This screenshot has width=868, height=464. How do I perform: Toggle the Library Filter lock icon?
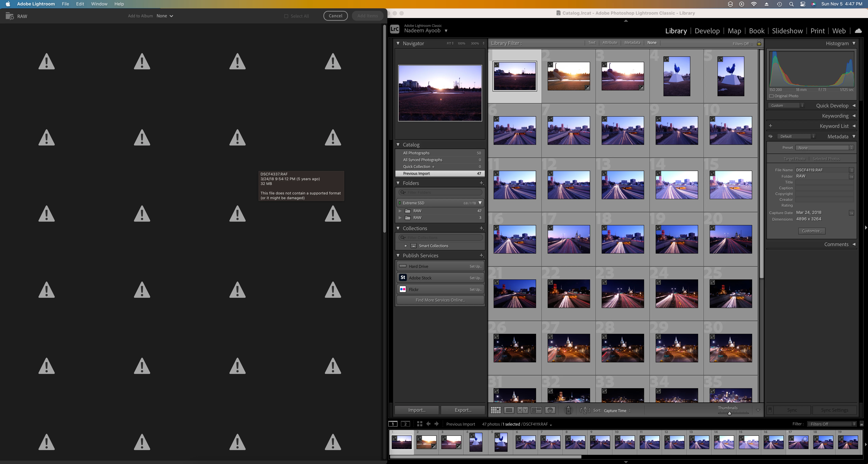pos(759,43)
